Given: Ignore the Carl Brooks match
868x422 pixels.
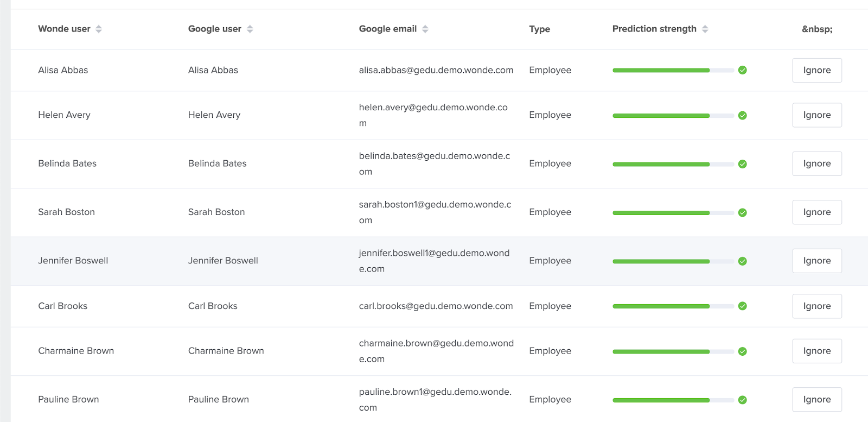Looking at the screenshot, I should [x=817, y=306].
